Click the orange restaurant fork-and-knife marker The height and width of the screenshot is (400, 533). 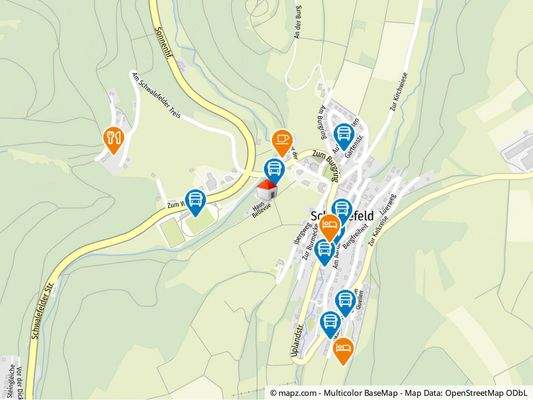tap(114, 140)
